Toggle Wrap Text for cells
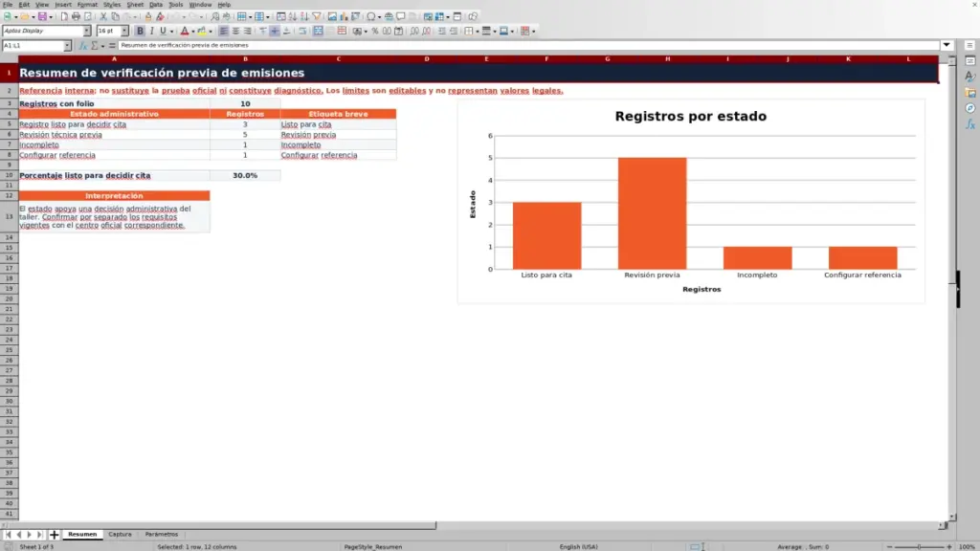Viewport: 980px width, 551px height. [302, 32]
